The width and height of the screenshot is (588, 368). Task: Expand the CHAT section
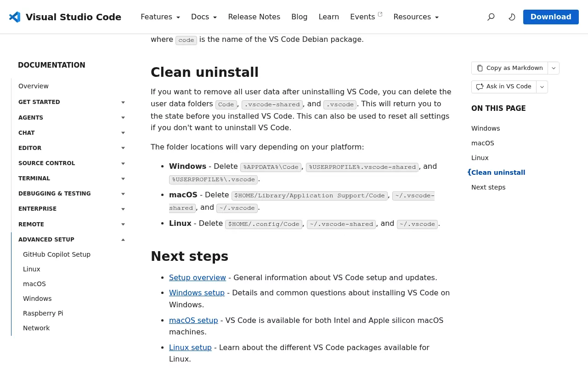coord(72,133)
